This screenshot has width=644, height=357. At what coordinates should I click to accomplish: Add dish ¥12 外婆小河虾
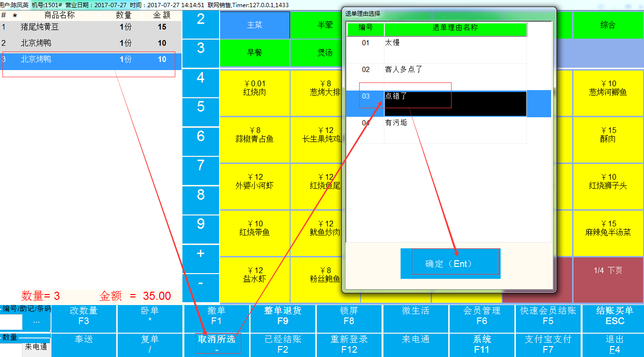pyautogui.click(x=255, y=186)
